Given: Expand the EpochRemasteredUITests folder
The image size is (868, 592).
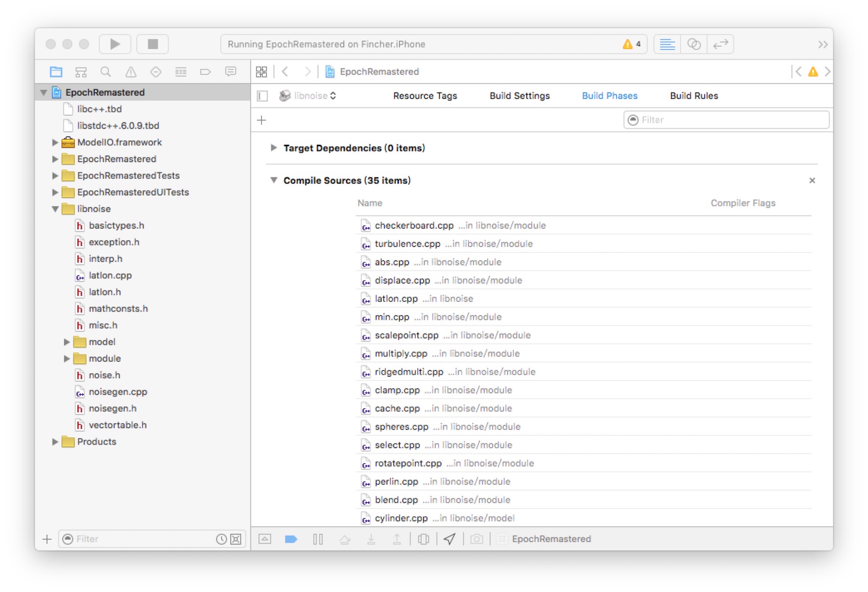Looking at the screenshot, I should click(55, 192).
